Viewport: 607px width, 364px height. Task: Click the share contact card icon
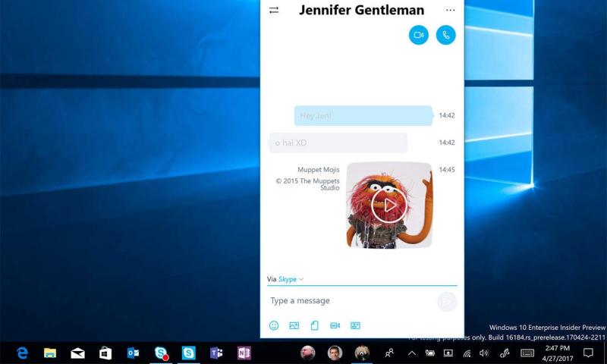[x=355, y=326]
